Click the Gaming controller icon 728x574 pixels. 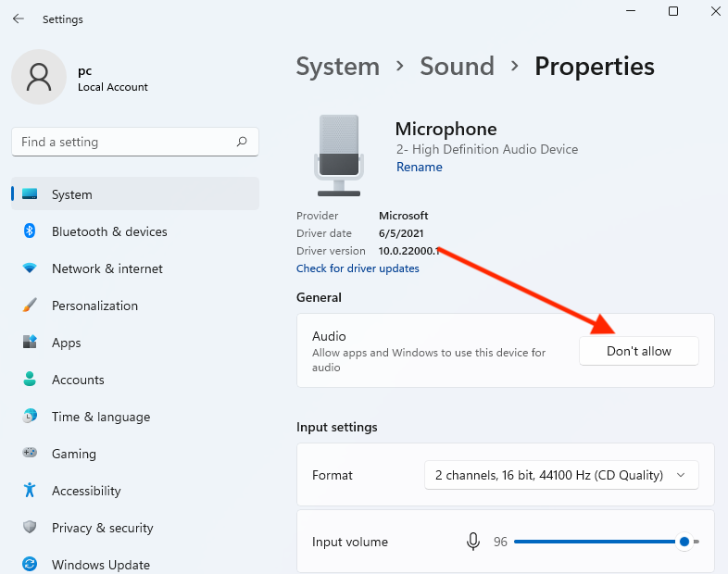tap(30, 454)
